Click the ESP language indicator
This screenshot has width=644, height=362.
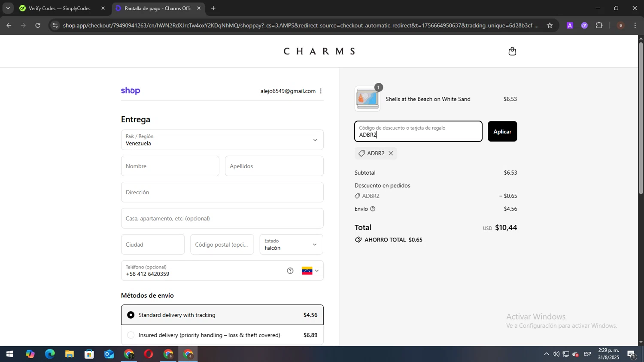click(x=587, y=354)
